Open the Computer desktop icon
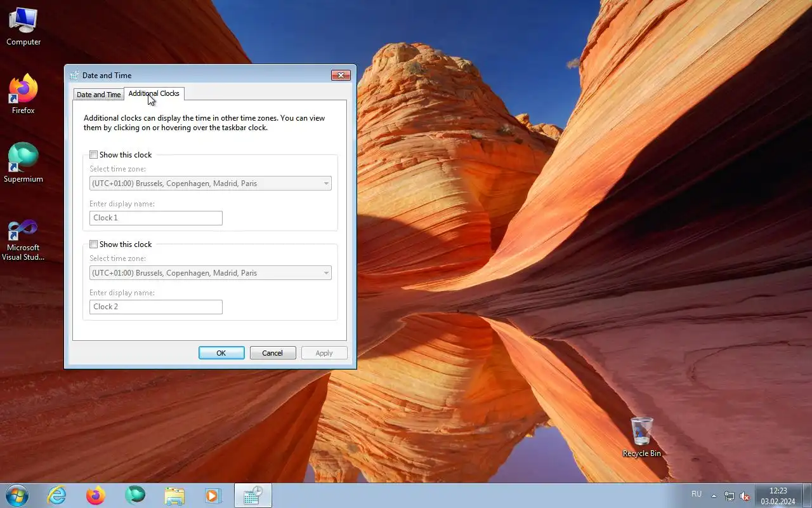 (x=23, y=27)
